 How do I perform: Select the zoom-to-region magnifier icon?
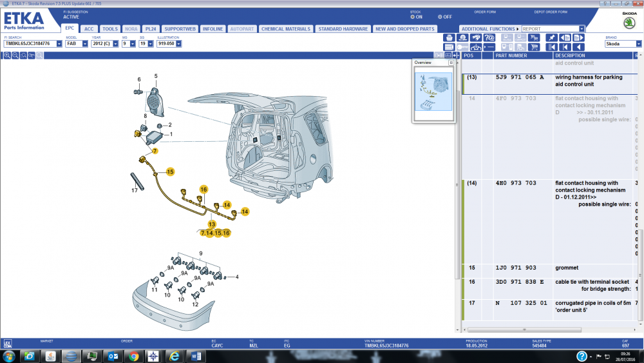click(x=23, y=55)
